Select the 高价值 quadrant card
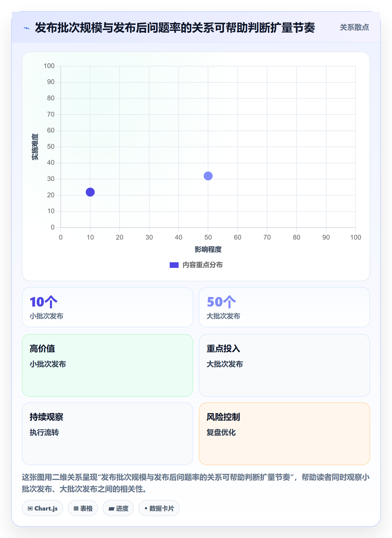Viewport: 392px width, 538px height. point(108,365)
